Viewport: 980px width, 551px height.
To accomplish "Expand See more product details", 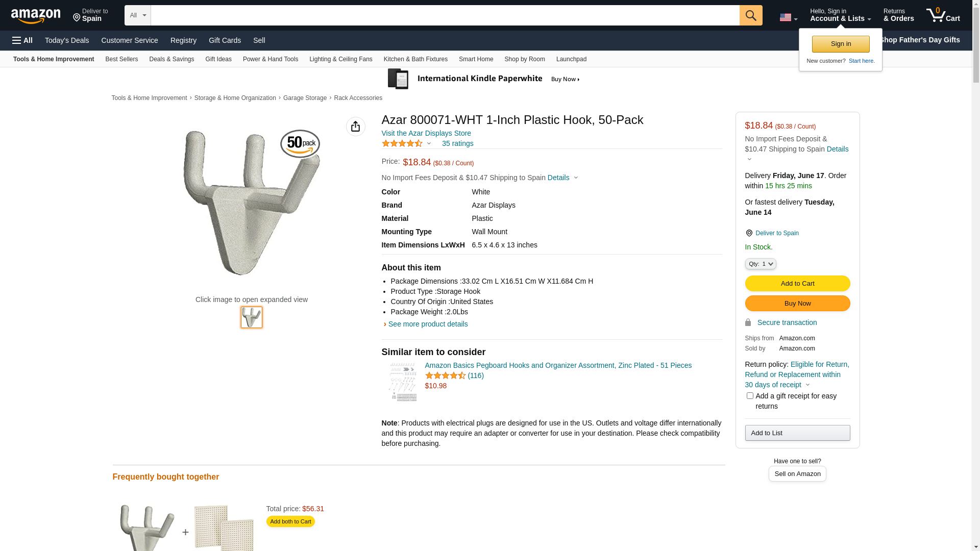I will pos(428,324).
